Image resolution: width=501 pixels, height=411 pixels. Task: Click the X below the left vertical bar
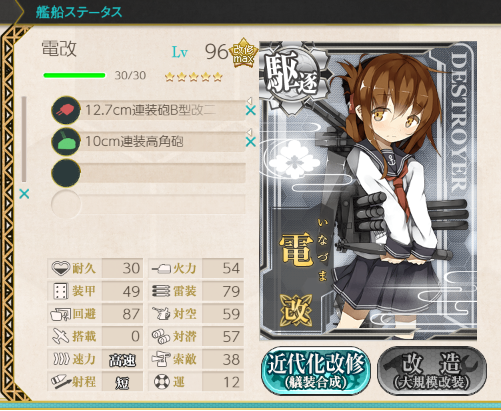[24, 193]
